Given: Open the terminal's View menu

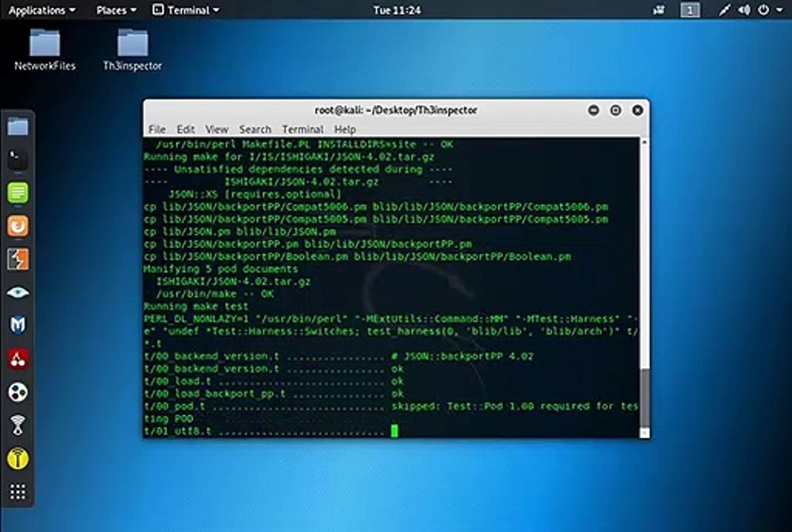Looking at the screenshot, I should (x=217, y=129).
